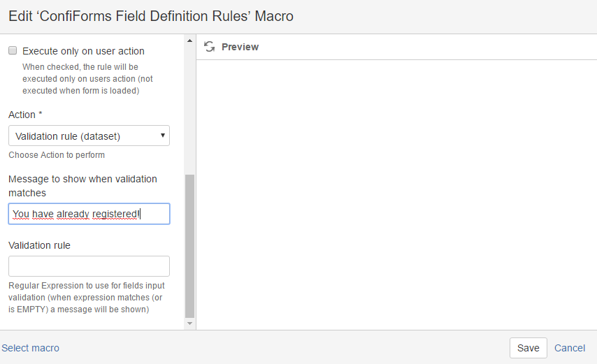Click the Execute only on user action label
Screen dimensions: 597x364
pos(83,51)
